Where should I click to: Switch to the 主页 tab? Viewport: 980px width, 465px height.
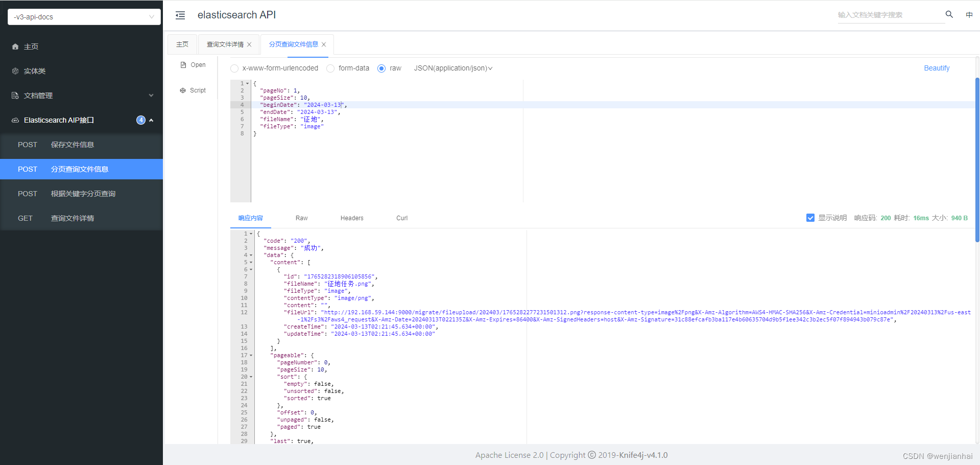click(x=182, y=44)
